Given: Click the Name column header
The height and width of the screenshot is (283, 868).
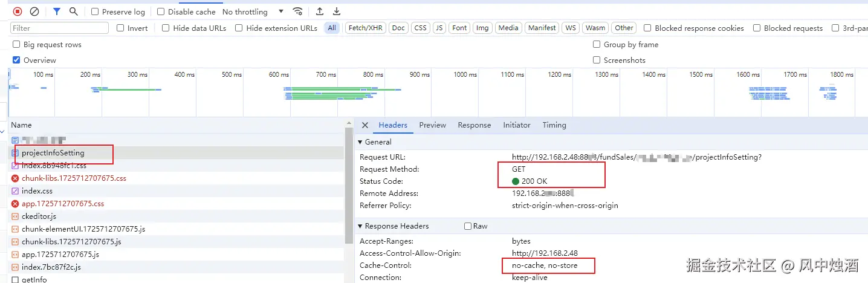Looking at the screenshot, I should click(x=177, y=125).
